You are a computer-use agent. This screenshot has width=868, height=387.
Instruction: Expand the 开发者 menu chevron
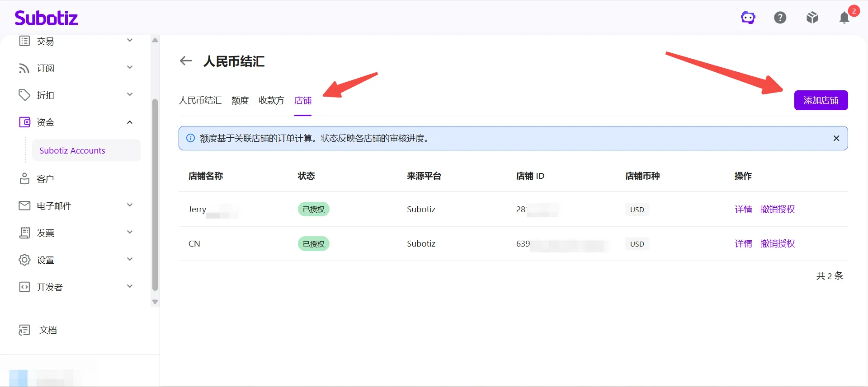click(130, 286)
